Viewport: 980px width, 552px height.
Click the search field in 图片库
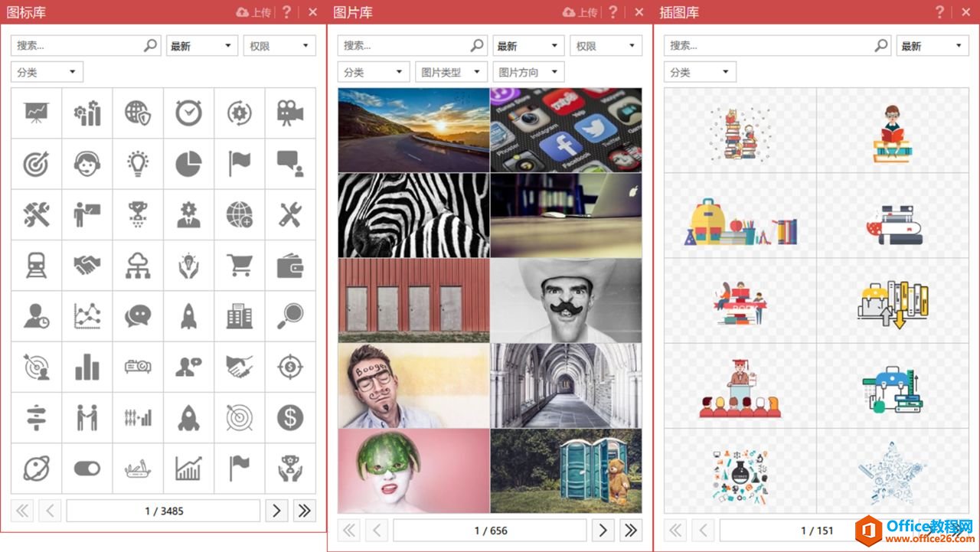[x=404, y=46]
